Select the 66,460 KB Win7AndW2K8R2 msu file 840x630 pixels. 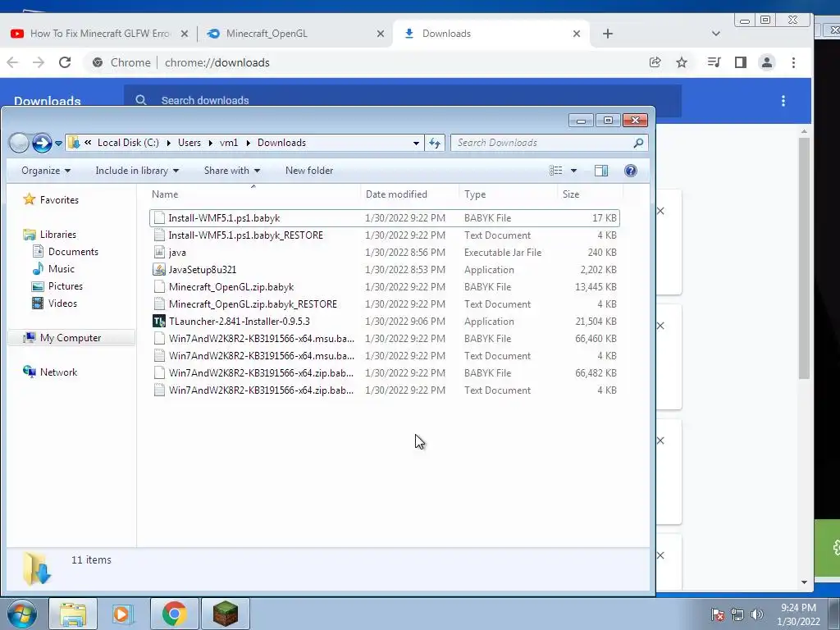tap(385, 339)
